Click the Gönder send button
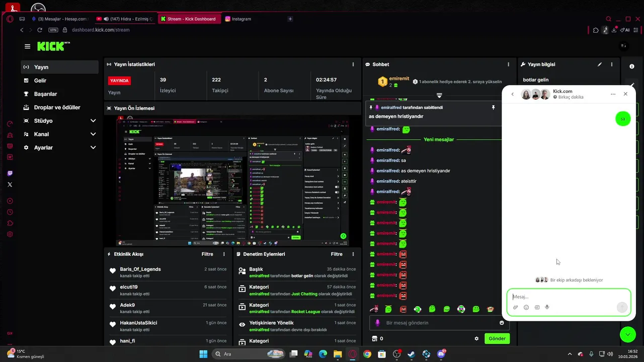This screenshot has width=644, height=362. [x=497, y=338]
